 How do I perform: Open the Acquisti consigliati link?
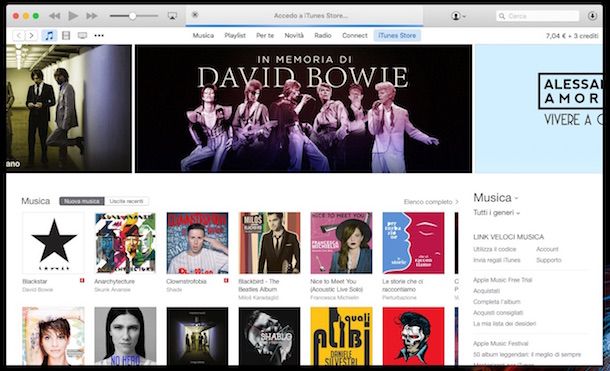pyautogui.click(x=498, y=312)
